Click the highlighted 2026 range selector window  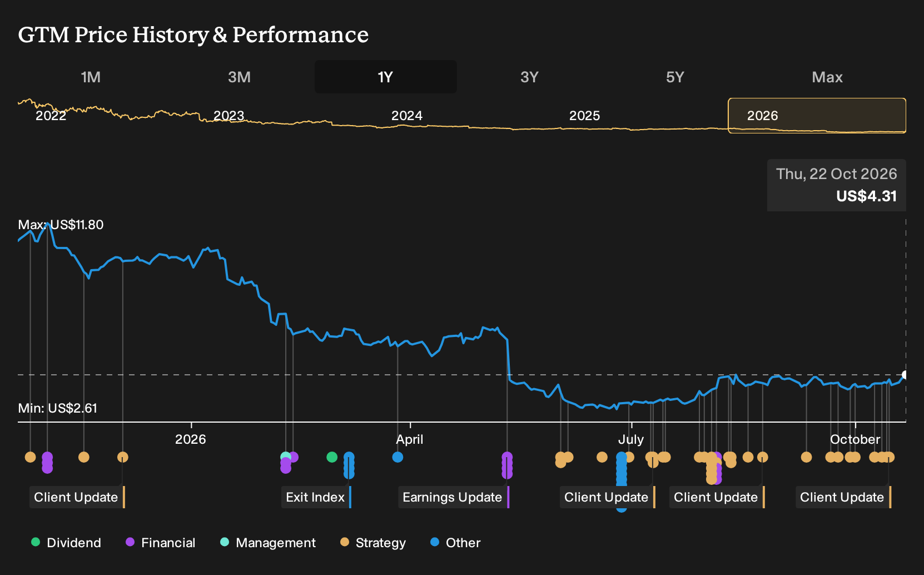click(x=817, y=116)
